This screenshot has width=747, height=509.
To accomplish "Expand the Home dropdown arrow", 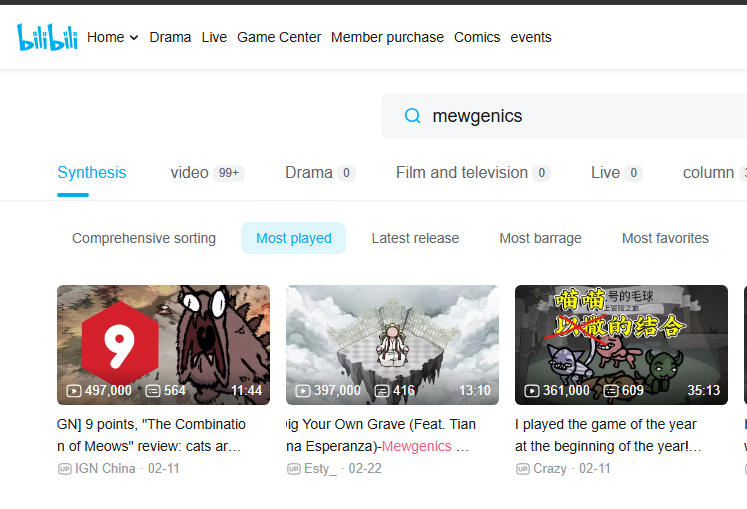I will coord(134,38).
